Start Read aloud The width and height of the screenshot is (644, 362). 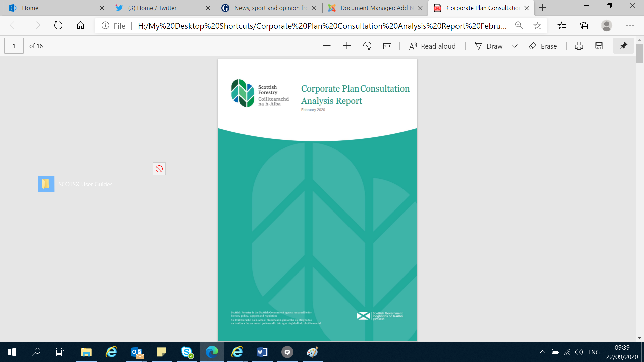(432, 46)
